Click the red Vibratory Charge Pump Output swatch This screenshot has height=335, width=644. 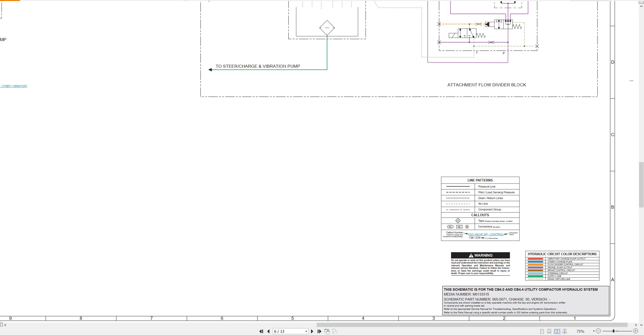point(535,259)
